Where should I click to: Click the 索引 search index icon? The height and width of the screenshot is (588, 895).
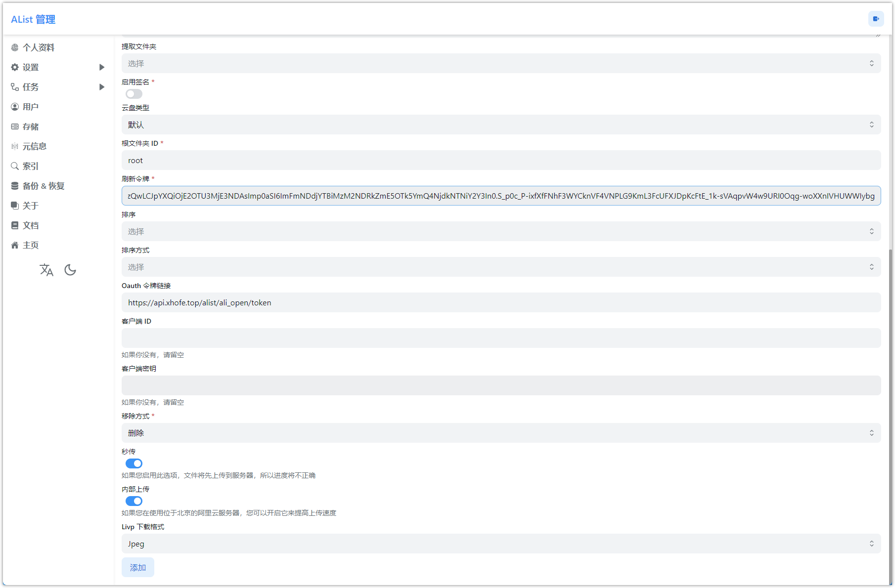(15, 167)
